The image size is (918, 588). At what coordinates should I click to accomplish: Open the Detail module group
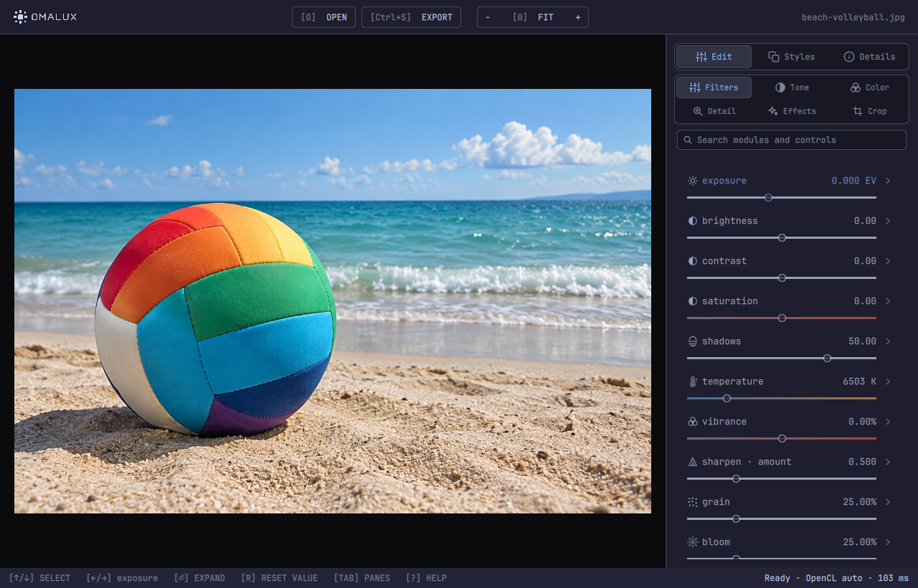(714, 111)
